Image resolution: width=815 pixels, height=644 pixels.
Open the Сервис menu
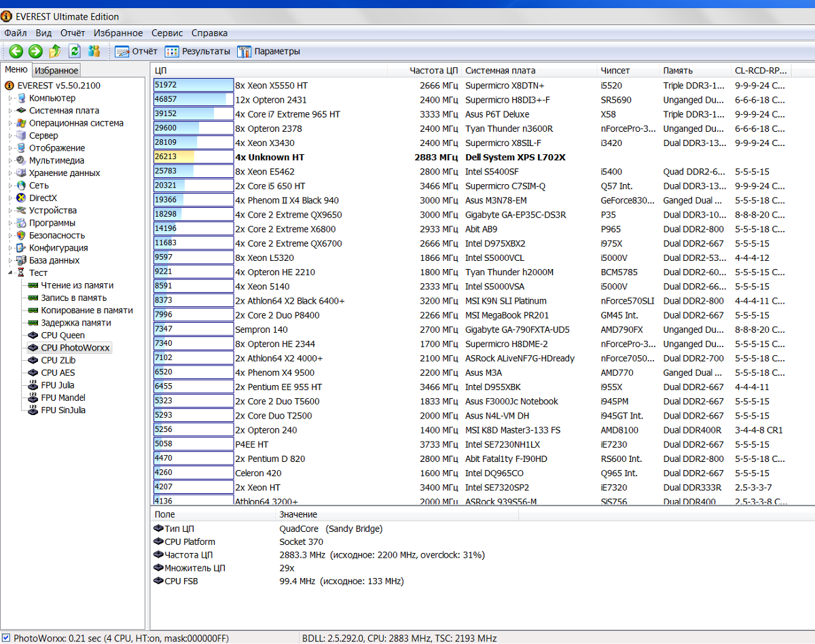pos(167,33)
